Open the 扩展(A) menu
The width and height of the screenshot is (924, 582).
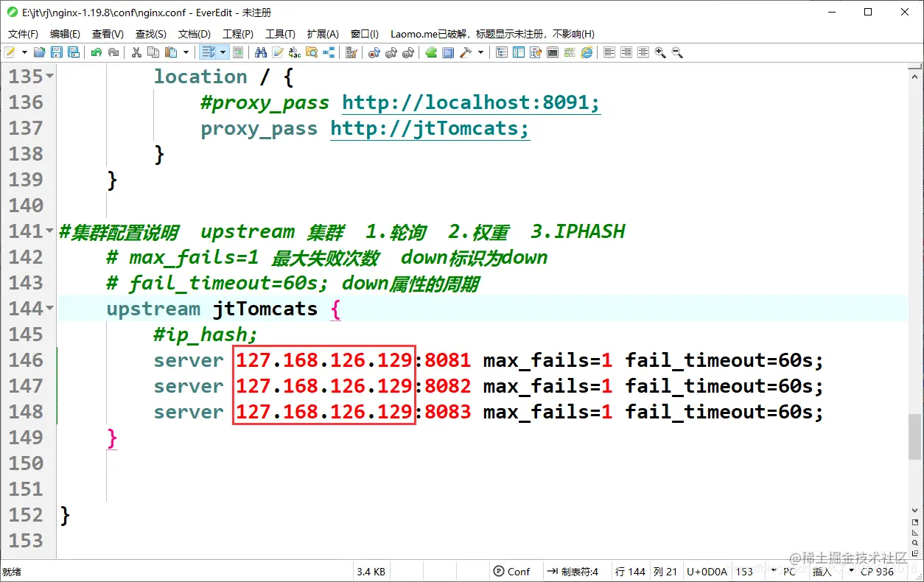click(323, 34)
